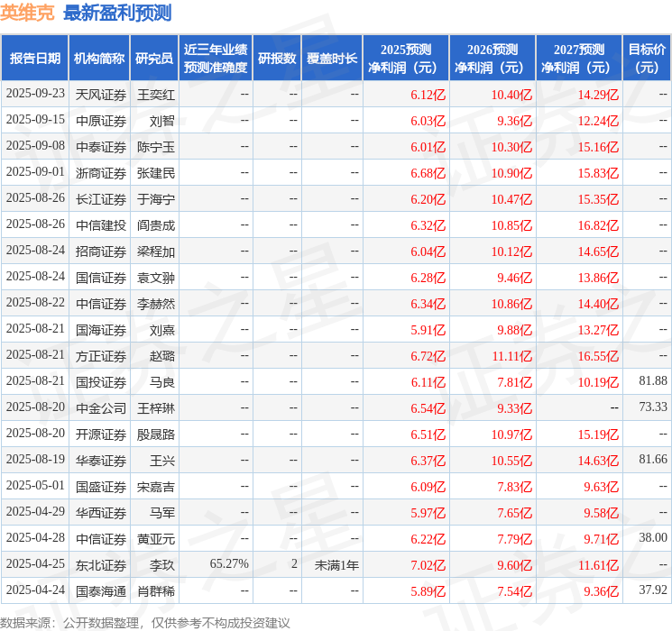This screenshot has height=631, width=672.
Task: Click the 机构简称 column header
Action: coord(99,59)
